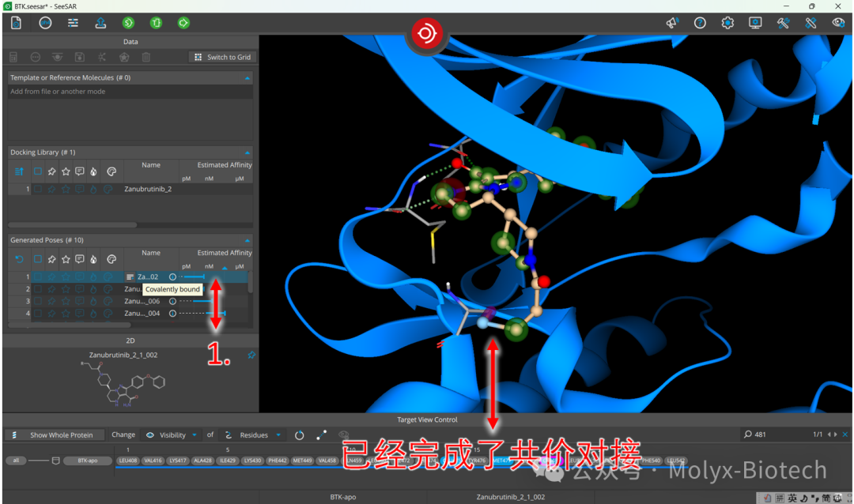
Task: Click the Generated Poses horizontal scrollbar
Action: (x=69, y=325)
